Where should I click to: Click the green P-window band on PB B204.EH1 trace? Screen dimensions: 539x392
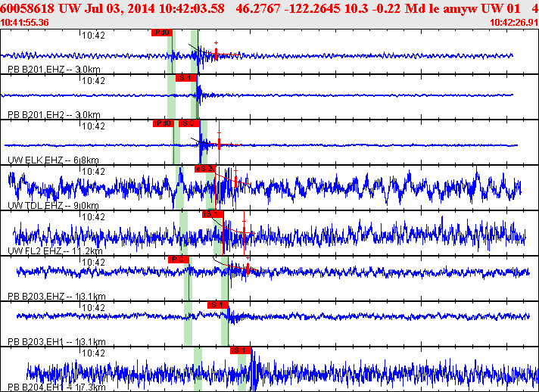[198, 371]
